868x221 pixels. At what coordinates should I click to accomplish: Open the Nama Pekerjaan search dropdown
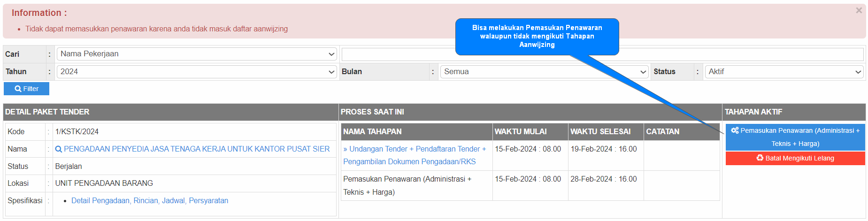pyautogui.click(x=197, y=54)
